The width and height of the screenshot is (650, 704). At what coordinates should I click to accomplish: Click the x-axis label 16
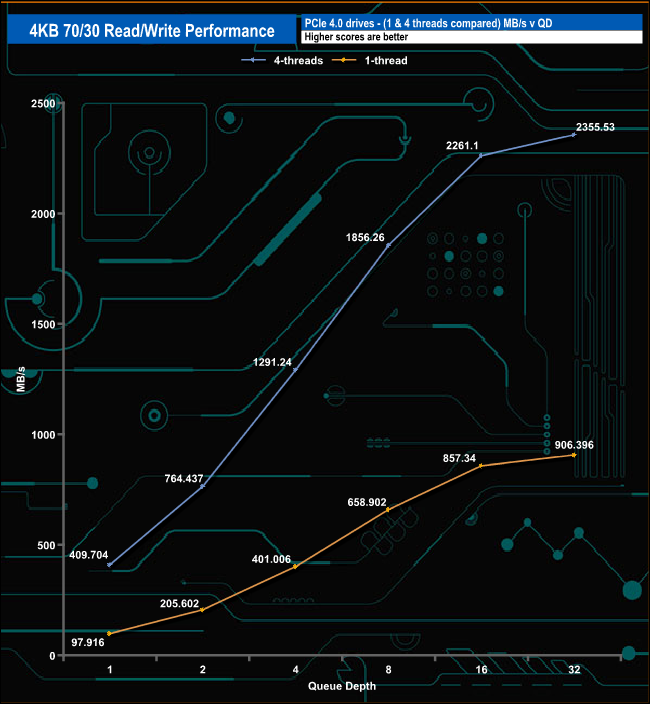[481, 669]
